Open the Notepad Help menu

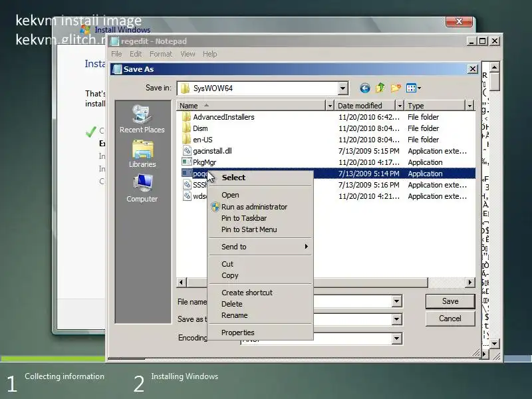pos(209,54)
